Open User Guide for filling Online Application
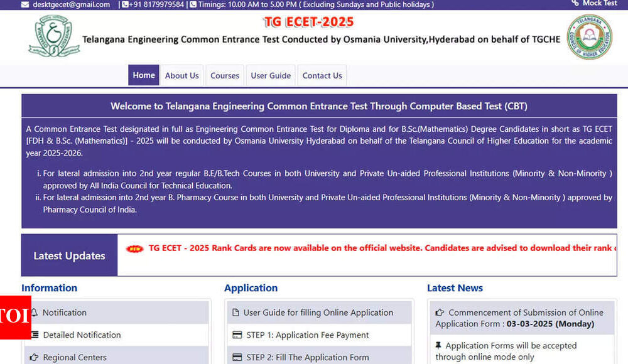This screenshot has height=364, width=628. [x=319, y=313]
